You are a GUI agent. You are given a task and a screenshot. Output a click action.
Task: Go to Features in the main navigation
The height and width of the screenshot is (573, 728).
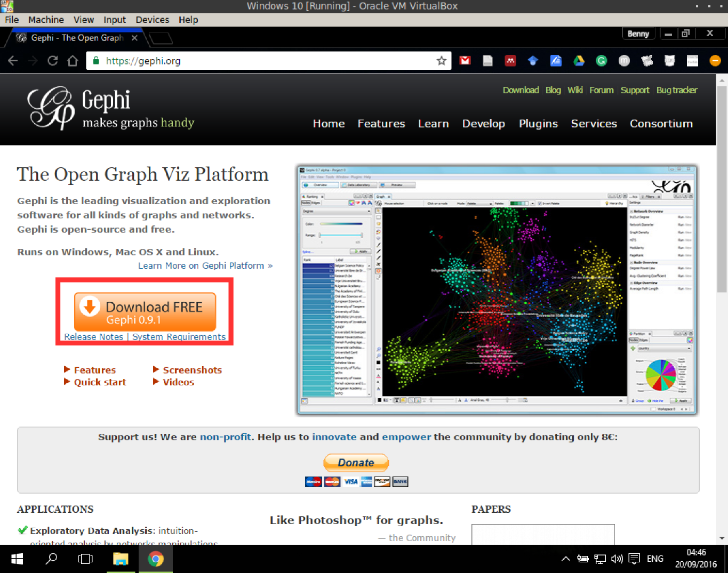(x=381, y=124)
